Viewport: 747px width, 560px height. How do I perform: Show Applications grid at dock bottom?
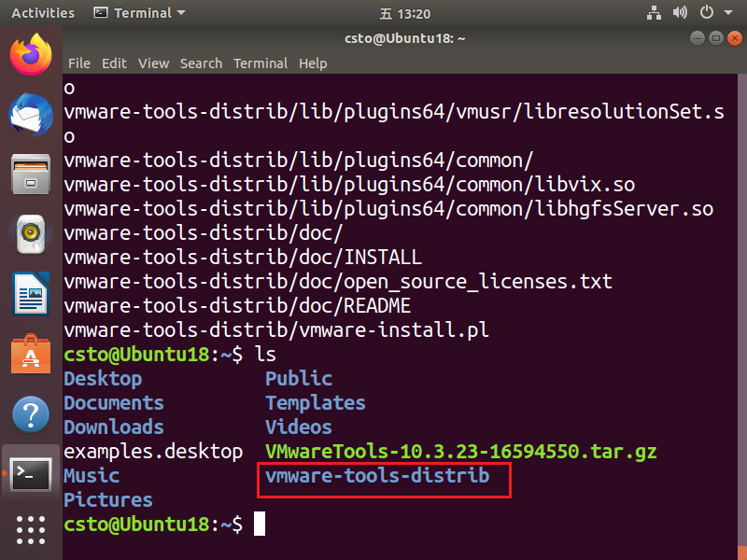point(31,530)
